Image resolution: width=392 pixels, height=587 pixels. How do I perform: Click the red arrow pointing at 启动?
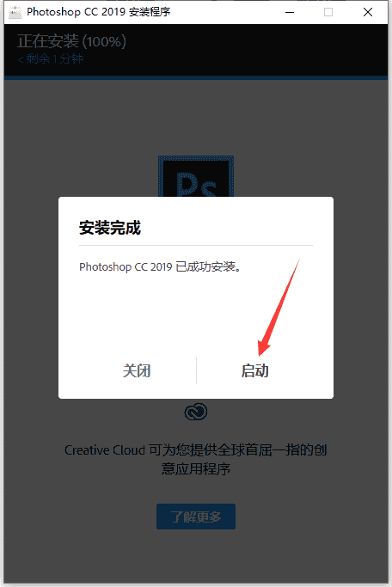pos(279,307)
